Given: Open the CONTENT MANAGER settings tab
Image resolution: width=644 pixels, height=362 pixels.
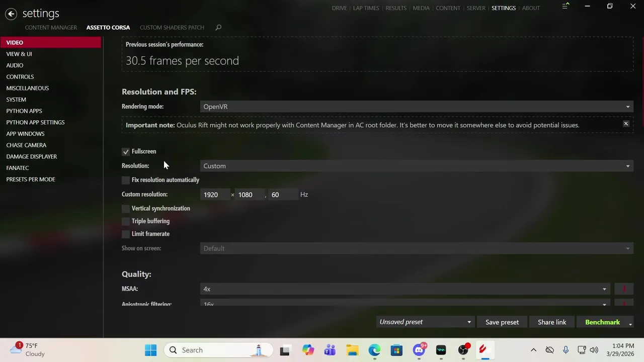Looking at the screenshot, I should pos(51,27).
